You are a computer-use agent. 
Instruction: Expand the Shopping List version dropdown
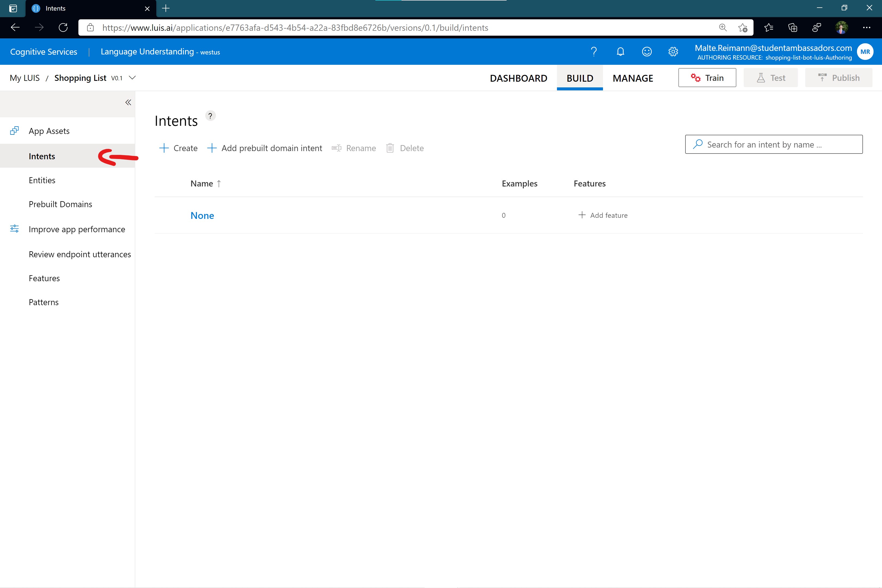pos(133,77)
